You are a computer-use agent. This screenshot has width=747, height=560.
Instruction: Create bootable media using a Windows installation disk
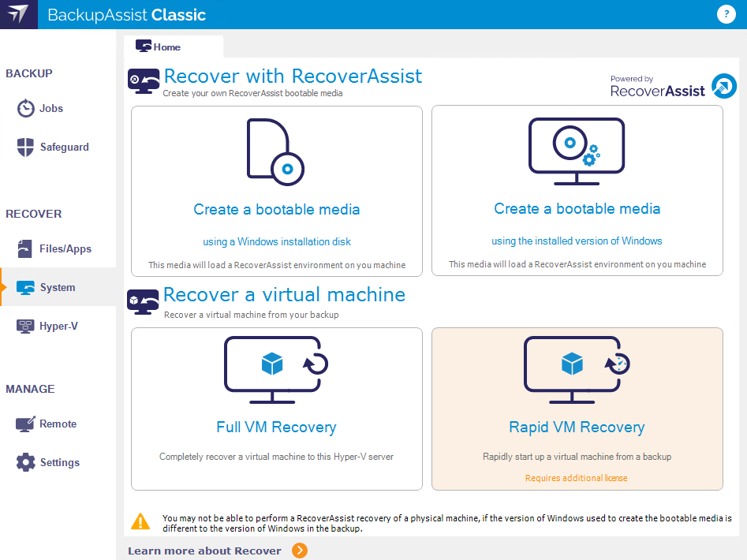click(x=277, y=191)
